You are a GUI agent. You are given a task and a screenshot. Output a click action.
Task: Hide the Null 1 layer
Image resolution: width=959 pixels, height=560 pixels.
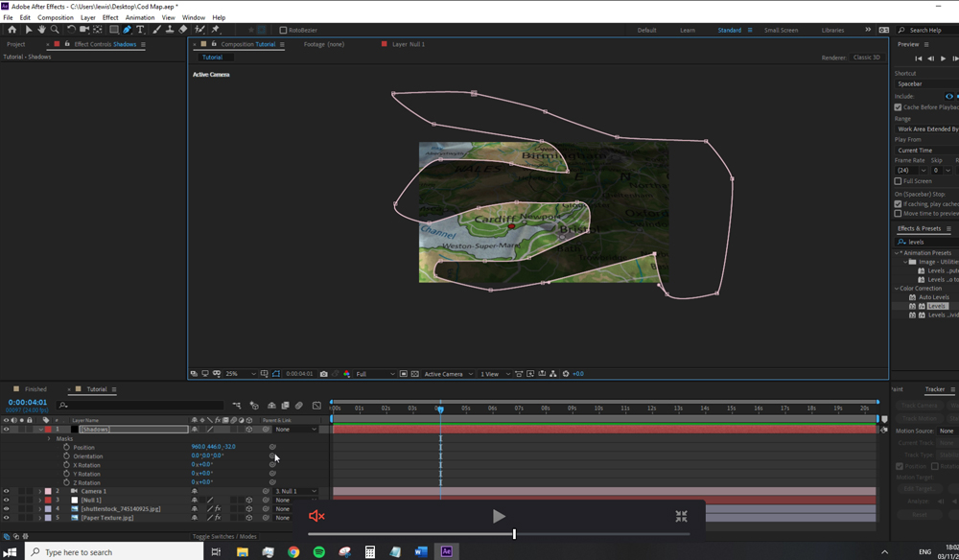click(x=6, y=501)
